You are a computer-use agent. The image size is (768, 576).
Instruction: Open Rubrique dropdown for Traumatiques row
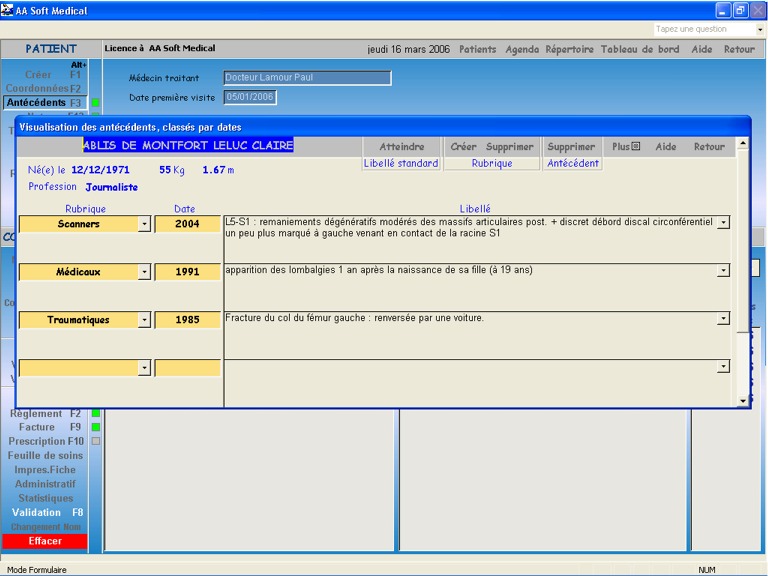pos(144,320)
